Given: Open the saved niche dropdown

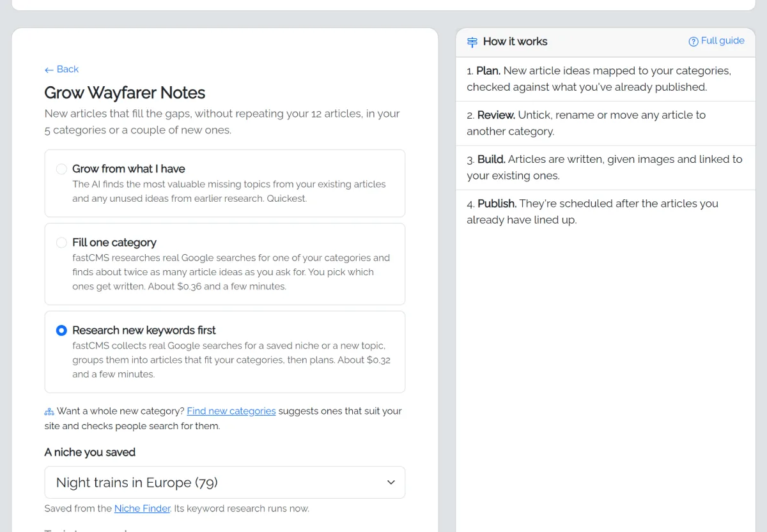Looking at the screenshot, I should [225, 482].
